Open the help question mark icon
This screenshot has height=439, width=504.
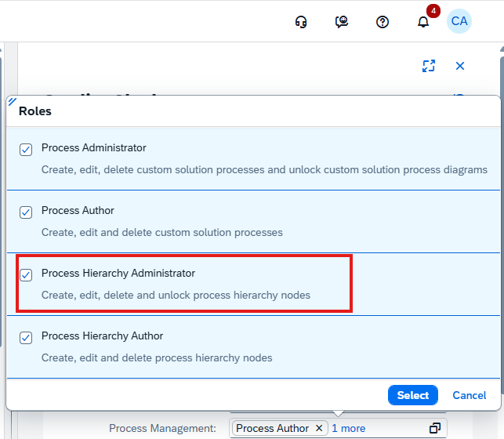[383, 22]
